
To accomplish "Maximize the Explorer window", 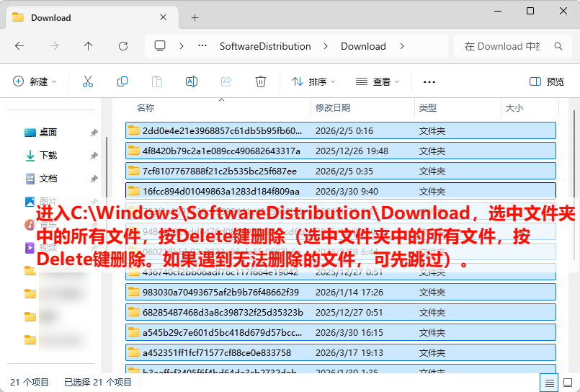I will (530, 11).
